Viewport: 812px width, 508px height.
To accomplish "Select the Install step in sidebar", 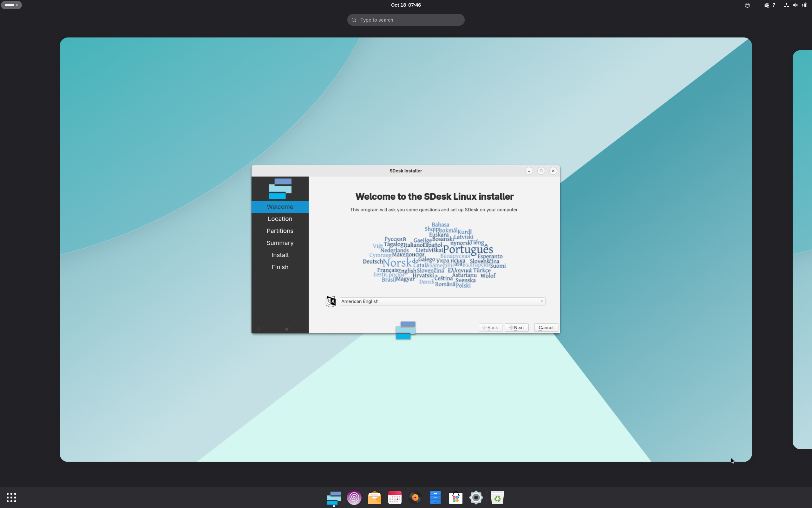I will coord(280,255).
